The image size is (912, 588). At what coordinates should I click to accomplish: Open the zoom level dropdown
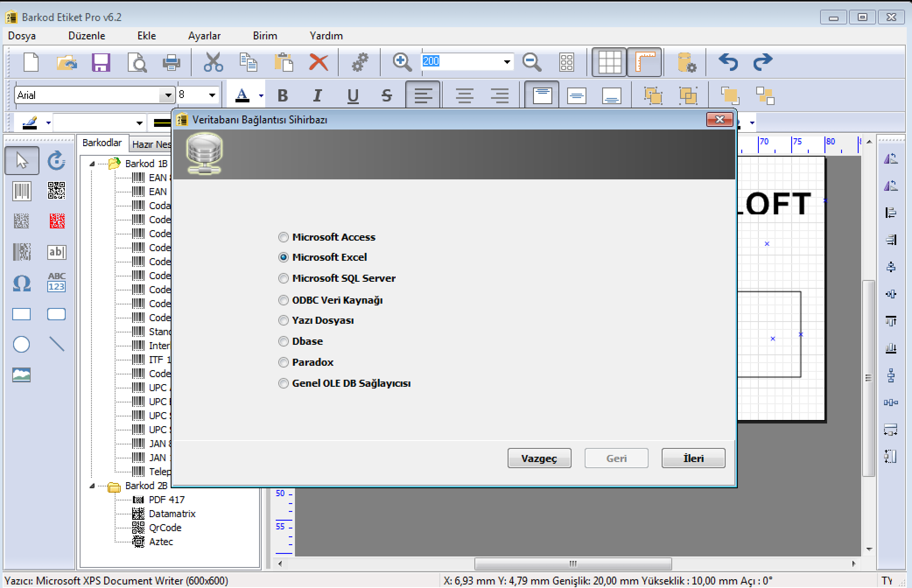click(x=507, y=62)
